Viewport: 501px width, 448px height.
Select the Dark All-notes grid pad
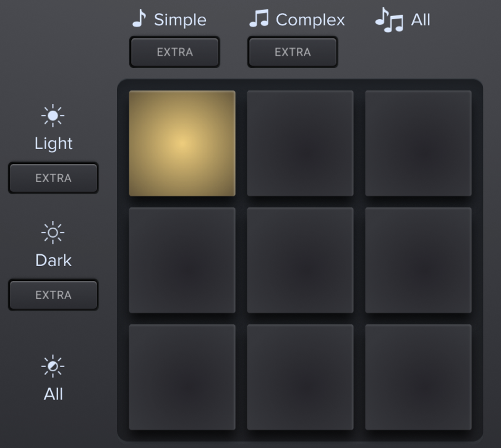[x=419, y=260]
